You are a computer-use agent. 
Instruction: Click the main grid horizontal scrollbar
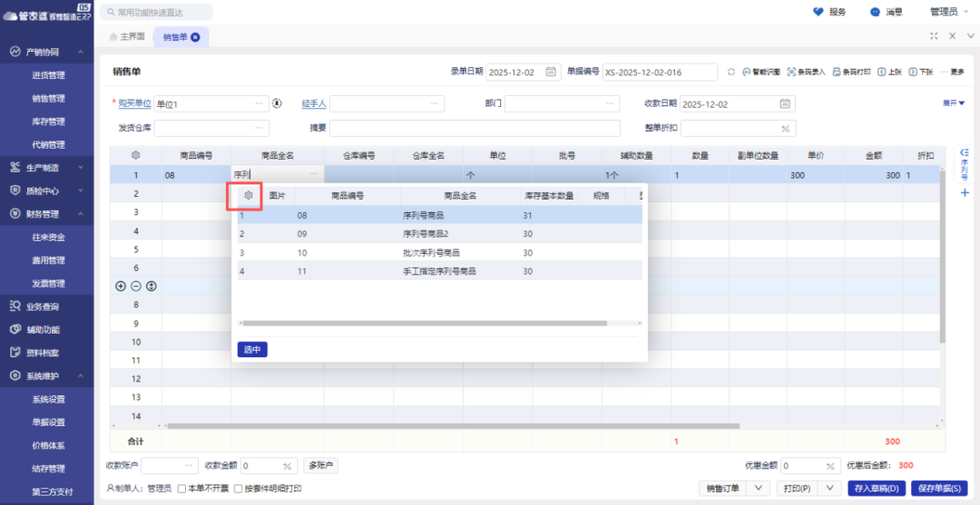tap(453, 426)
